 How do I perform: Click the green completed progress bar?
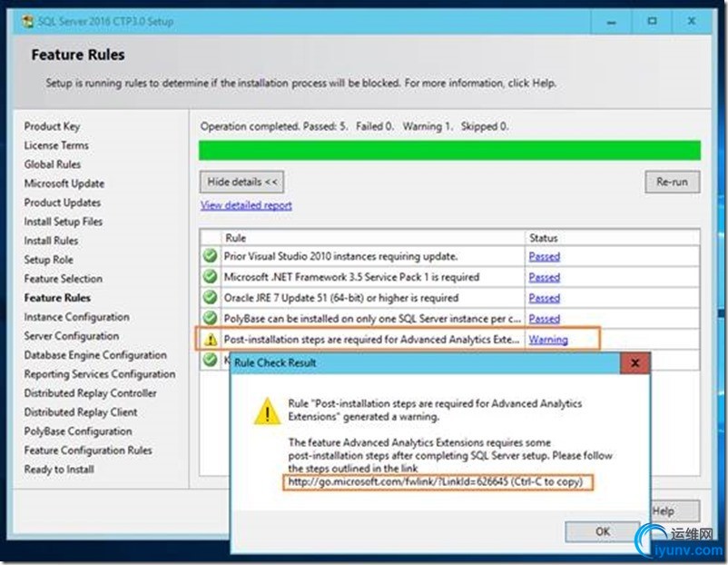coord(450,151)
